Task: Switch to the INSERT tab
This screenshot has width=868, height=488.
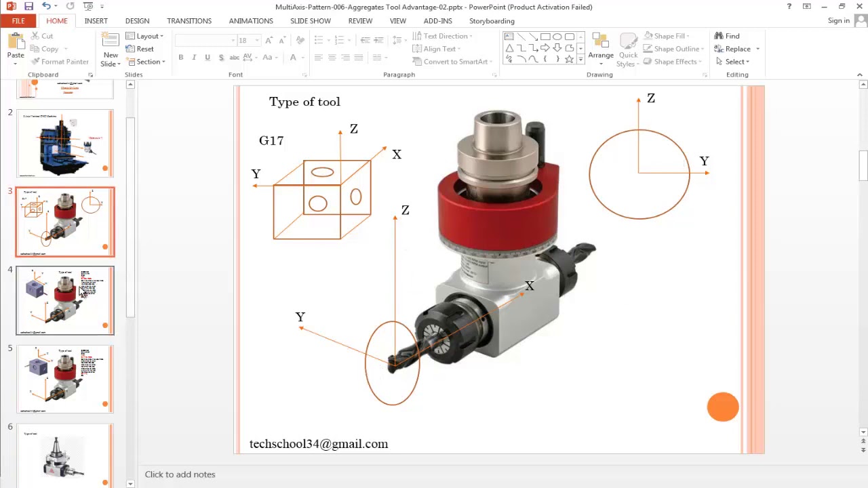Action: [x=96, y=21]
